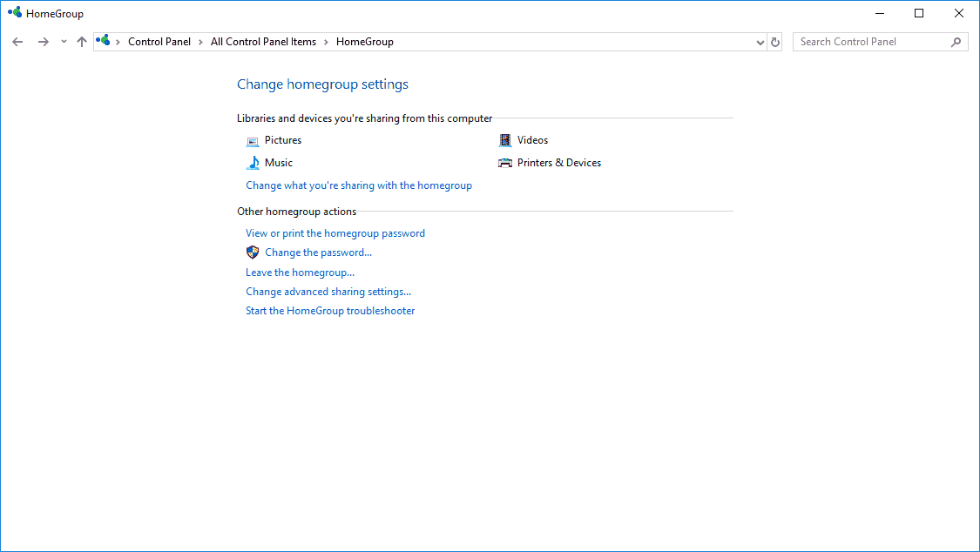Close the HomeGroup window
Screen dimensions: 980x552
pyautogui.click(x=959, y=13)
